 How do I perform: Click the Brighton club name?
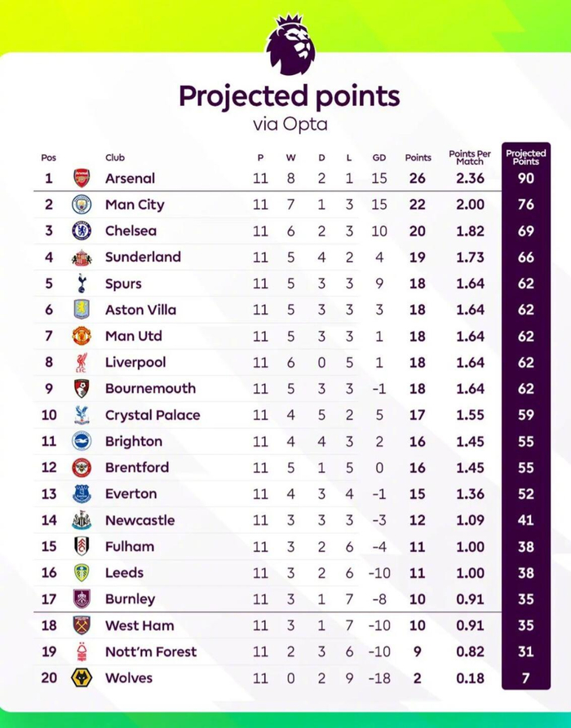134,441
